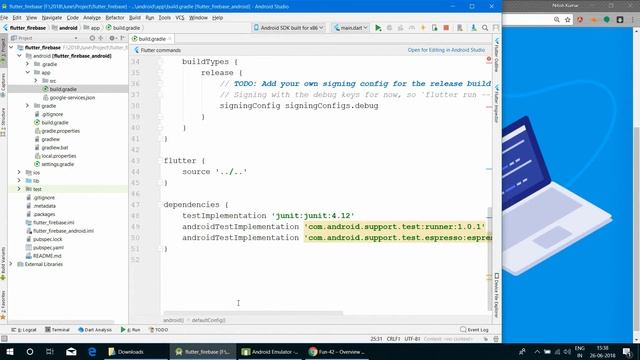
Task: Open the TODO tool window
Action: [x=158, y=329]
